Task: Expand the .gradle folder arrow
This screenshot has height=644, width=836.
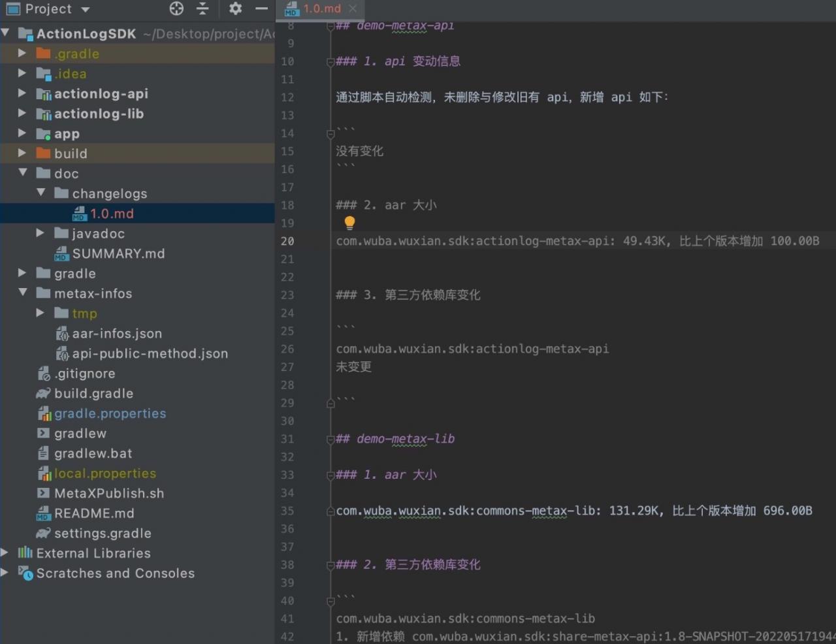Action: pyautogui.click(x=22, y=53)
